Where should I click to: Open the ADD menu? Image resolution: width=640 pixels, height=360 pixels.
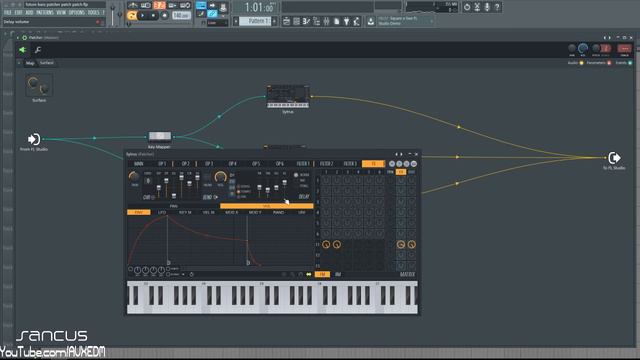click(x=29, y=13)
